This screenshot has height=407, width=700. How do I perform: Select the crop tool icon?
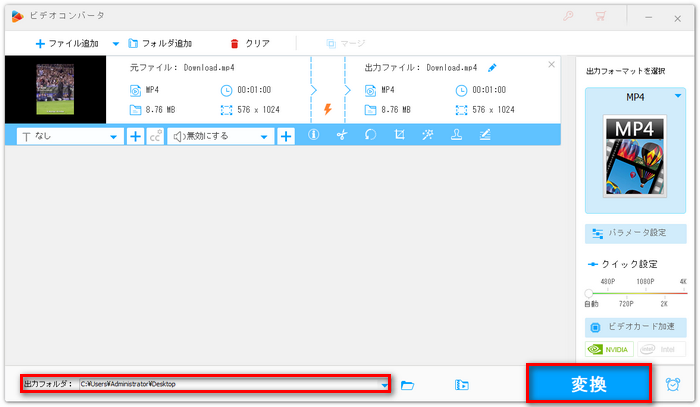(x=399, y=136)
